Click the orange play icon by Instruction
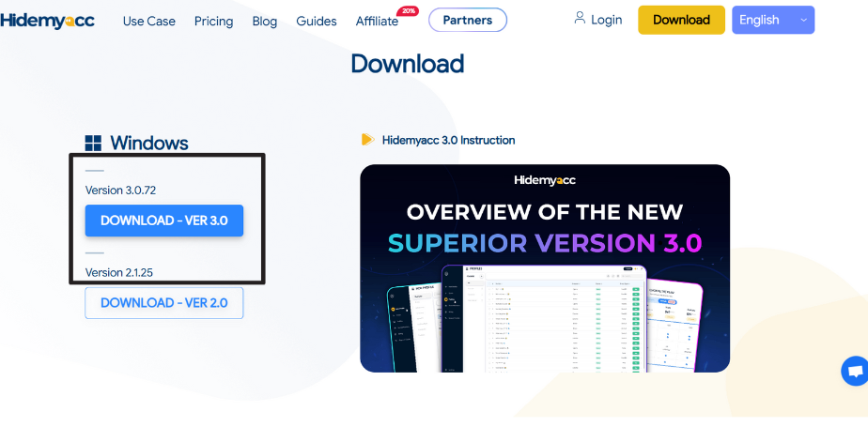The height and width of the screenshot is (442, 868). [x=367, y=140]
